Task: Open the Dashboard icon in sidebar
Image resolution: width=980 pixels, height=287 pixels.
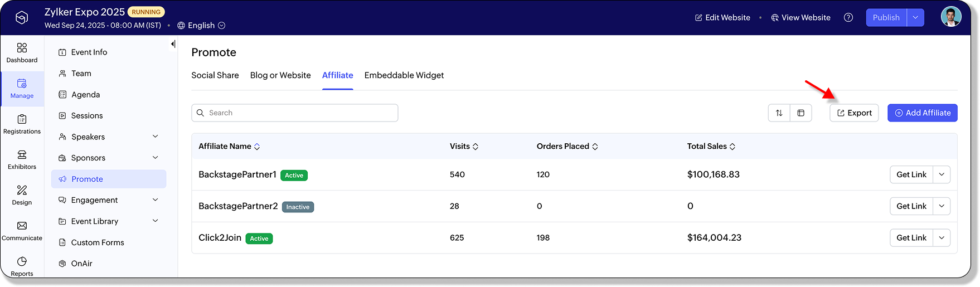Action: [x=22, y=48]
